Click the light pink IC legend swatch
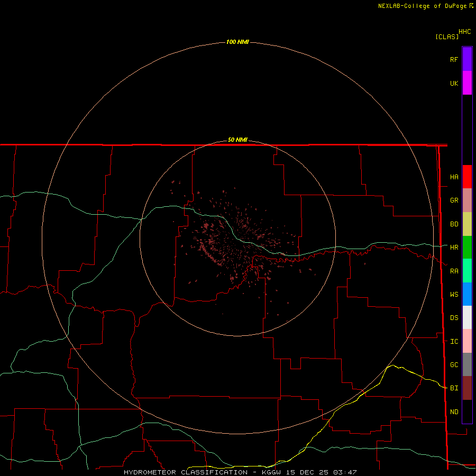 coord(467,341)
